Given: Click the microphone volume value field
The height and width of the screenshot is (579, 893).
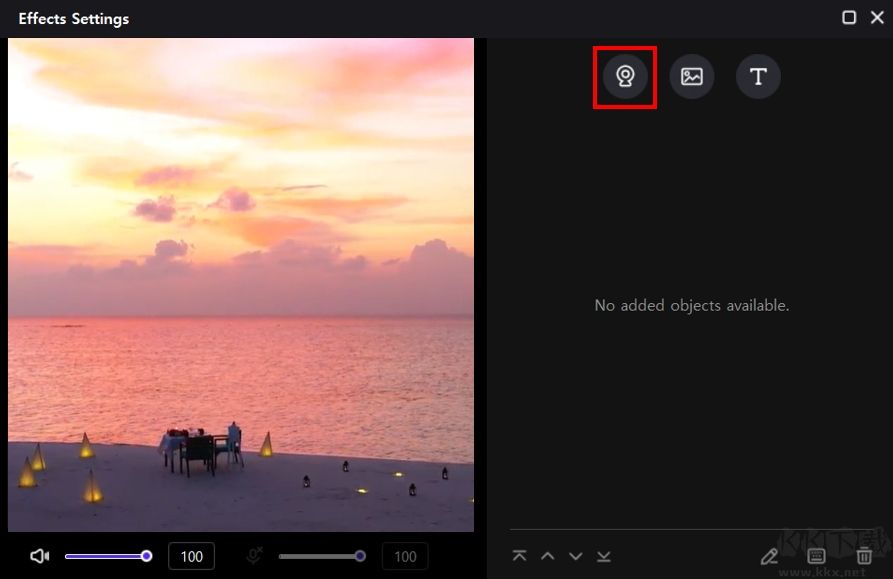Looking at the screenshot, I should tap(405, 556).
